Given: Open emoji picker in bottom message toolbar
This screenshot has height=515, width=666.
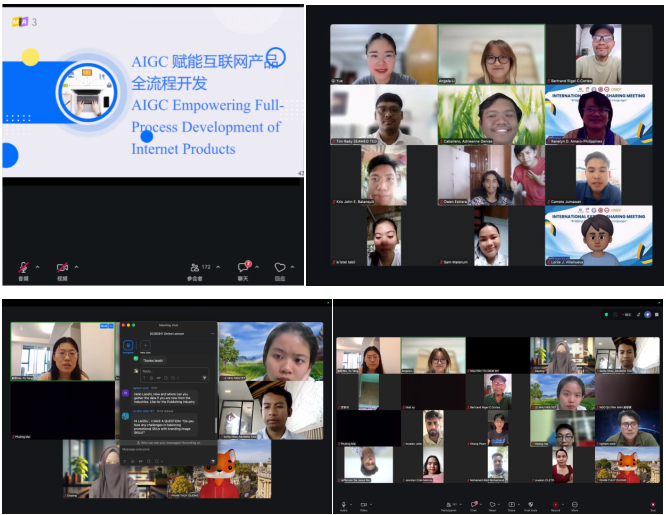Looking at the screenshot, I should [x=133, y=461].
